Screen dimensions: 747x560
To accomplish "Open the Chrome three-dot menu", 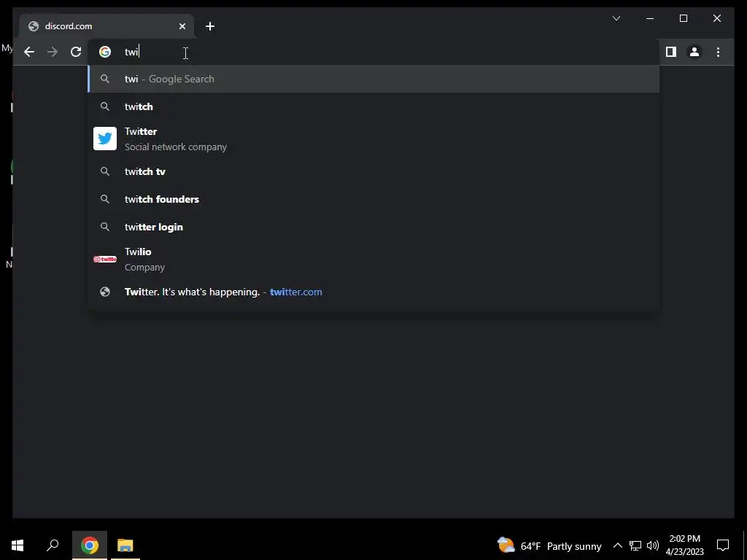I will click(x=718, y=52).
